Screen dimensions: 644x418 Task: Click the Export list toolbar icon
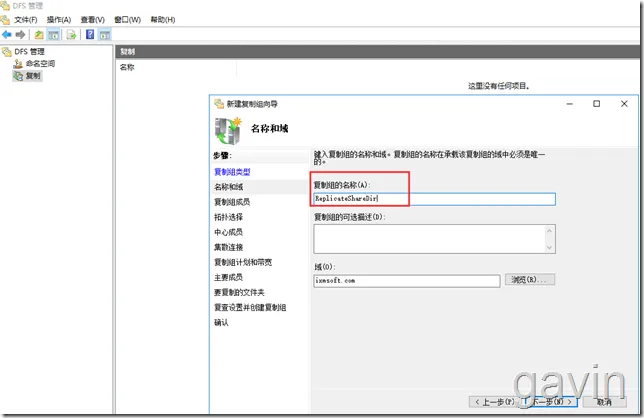tap(71, 35)
